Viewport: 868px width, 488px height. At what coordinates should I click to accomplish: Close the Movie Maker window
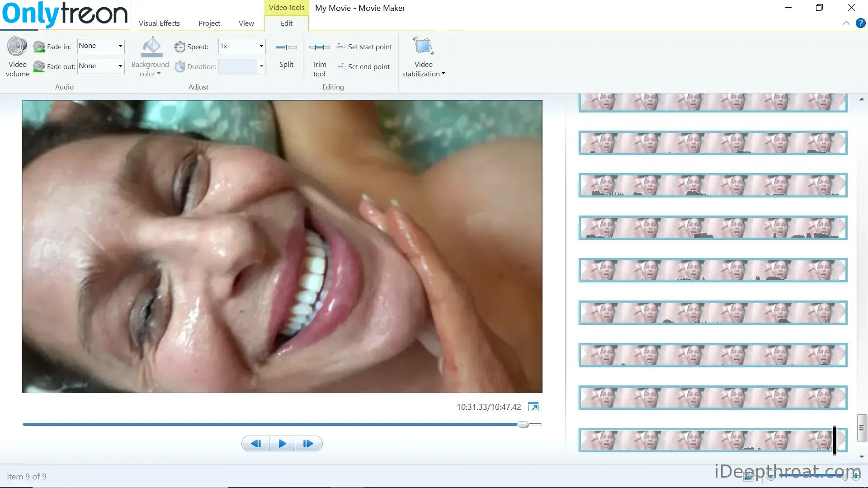tap(851, 8)
